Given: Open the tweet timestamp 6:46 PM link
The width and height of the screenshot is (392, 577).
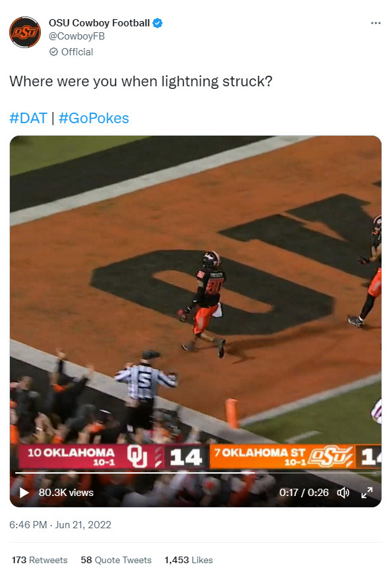Looking at the screenshot, I should 28,524.
